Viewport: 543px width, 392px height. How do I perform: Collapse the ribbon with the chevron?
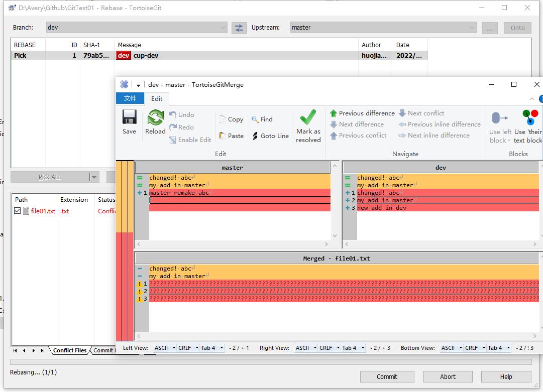click(x=531, y=99)
